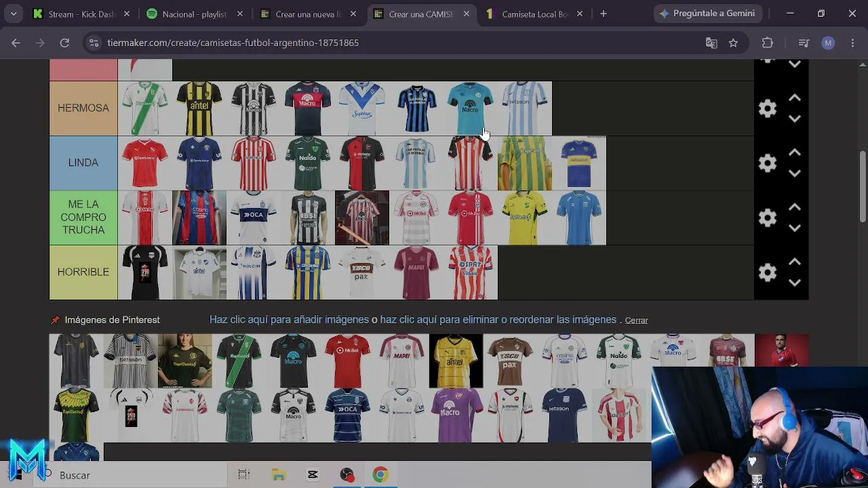The height and width of the screenshot is (488, 868).
Task: Move HORRIBLE tier down with arrow
Action: [x=795, y=283]
